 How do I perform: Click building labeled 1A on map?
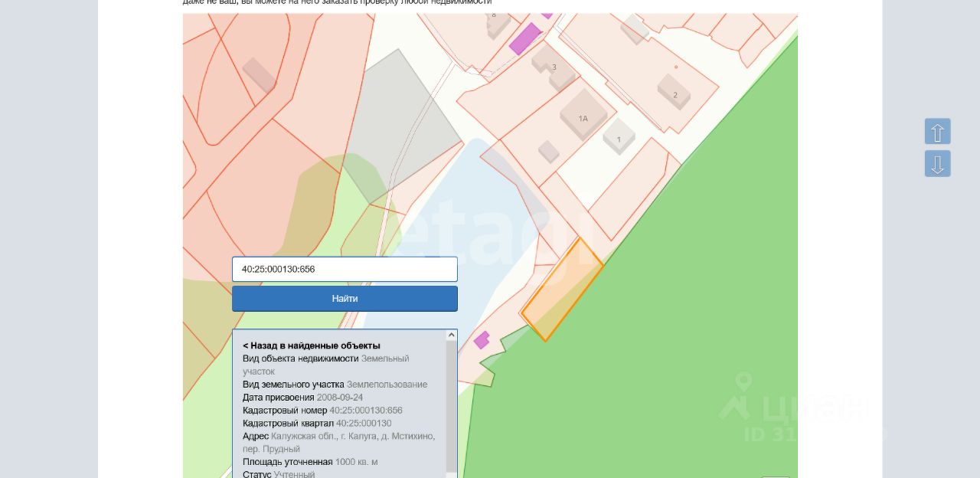click(x=583, y=115)
